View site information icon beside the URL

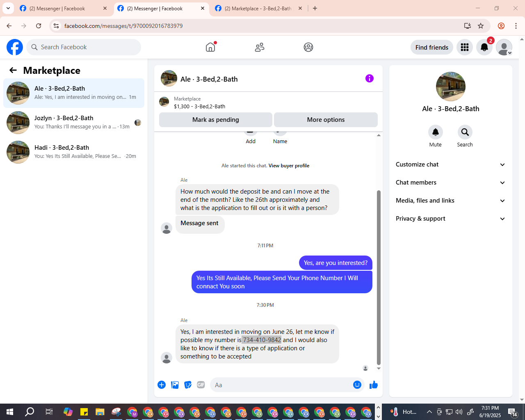click(56, 26)
